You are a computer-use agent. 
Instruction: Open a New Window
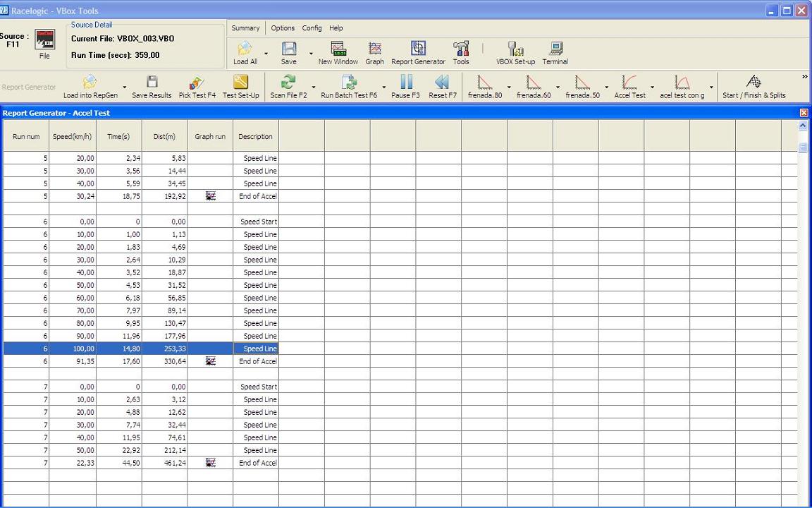pyautogui.click(x=338, y=54)
